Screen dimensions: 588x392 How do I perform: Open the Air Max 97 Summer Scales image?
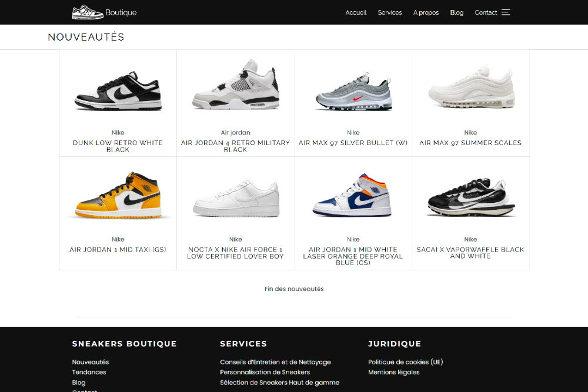point(470,87)
